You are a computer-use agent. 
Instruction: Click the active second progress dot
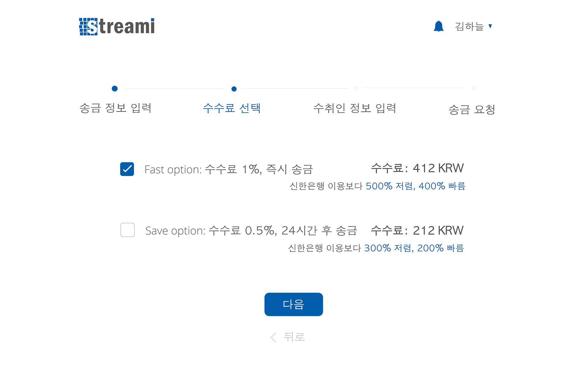pyautogui.click(x=234, y=89)
